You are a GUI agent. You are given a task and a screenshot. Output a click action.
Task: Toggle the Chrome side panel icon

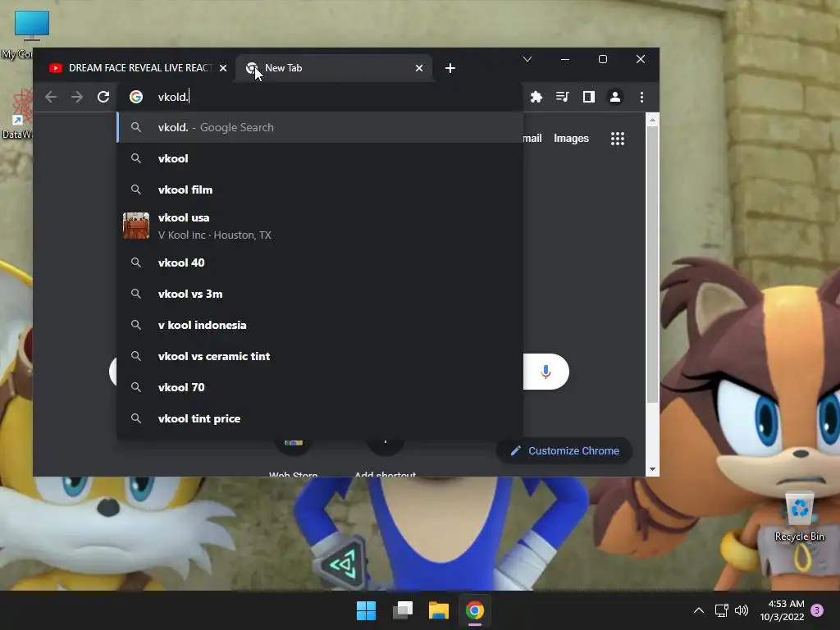[x=589, y=97]
